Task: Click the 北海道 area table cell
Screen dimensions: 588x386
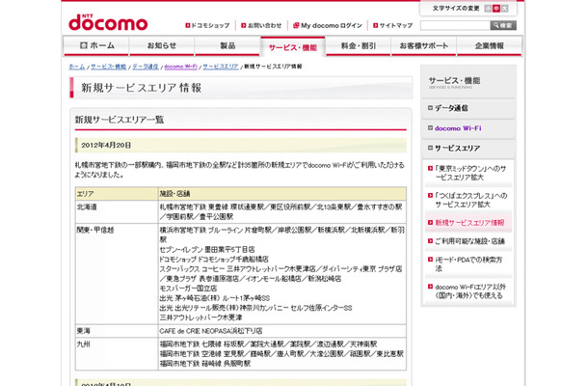Action: (117, 212)
